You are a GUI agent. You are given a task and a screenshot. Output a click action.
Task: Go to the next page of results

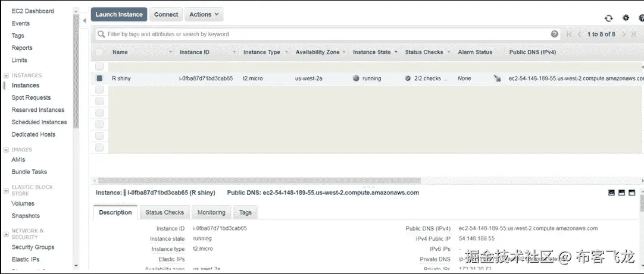click(623, 34)
